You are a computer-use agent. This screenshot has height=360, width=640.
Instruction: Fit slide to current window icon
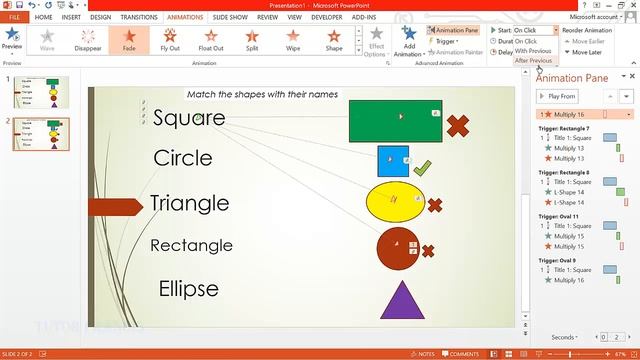tap(634, 354)
